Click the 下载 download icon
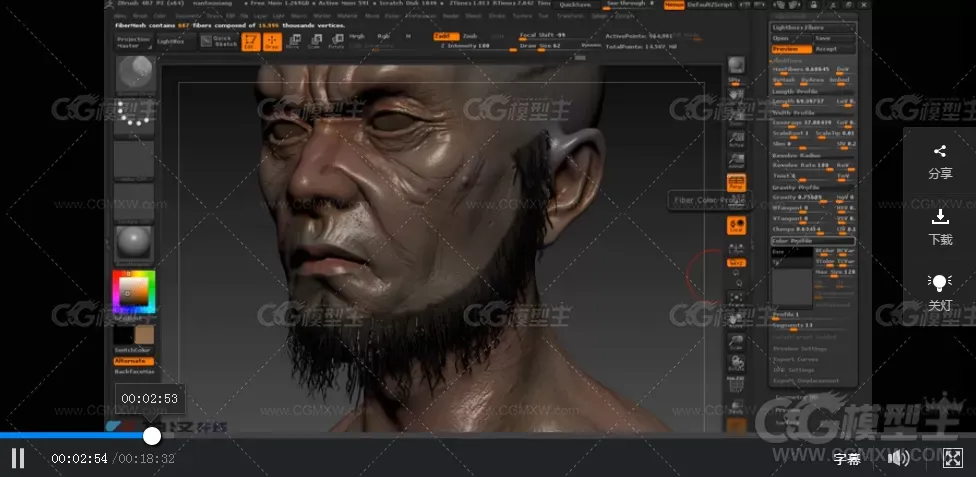976x477 pixels. coord(940,228)
